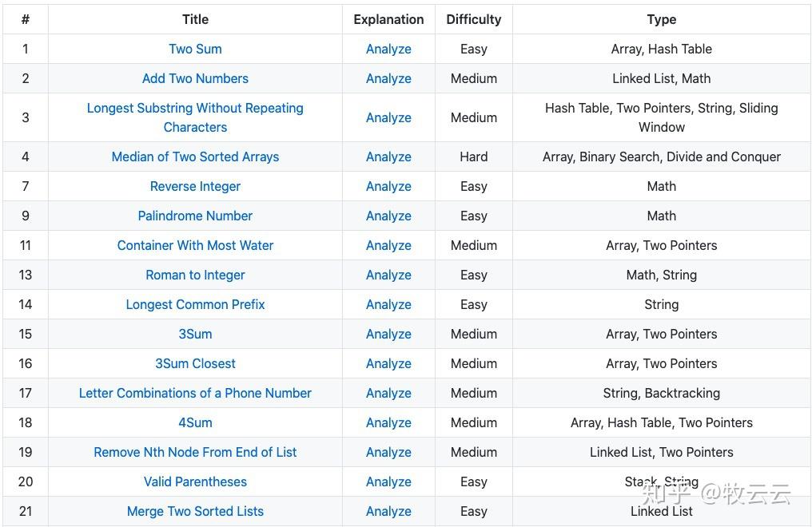Open Letter Combinations of a Phone Number
This screenshot has width=812, height=527.
click(195, 393)
